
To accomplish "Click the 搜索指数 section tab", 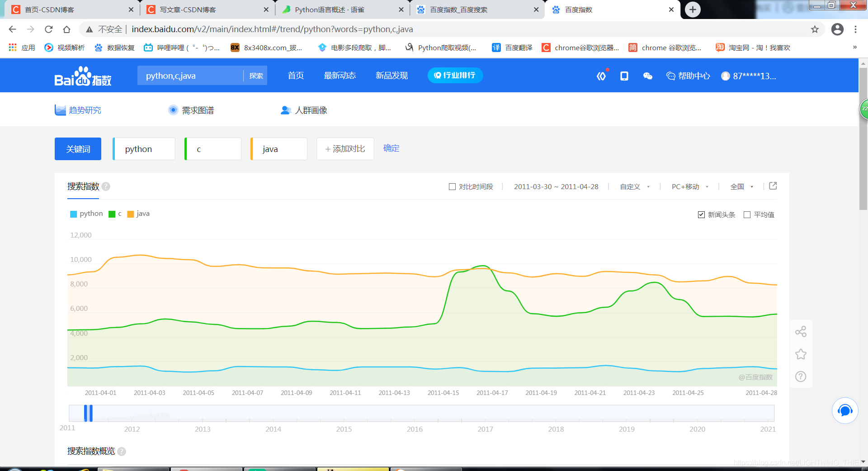I will click(x=83, y=186).
